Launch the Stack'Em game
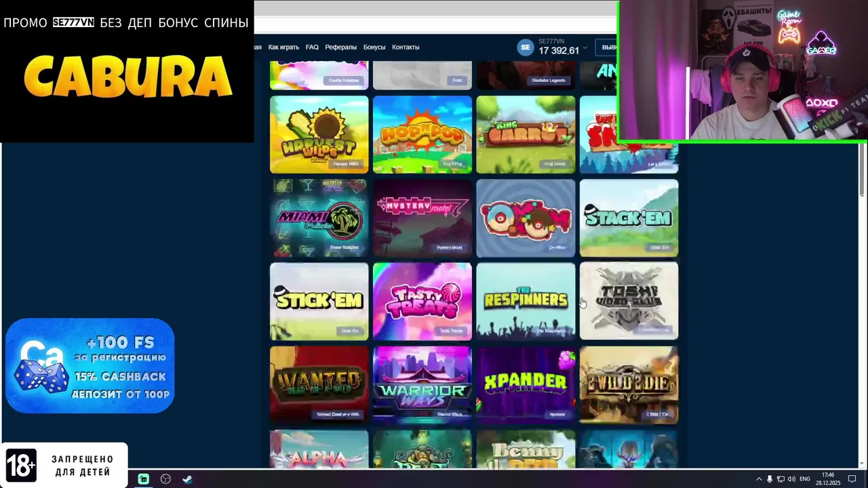This screenshot has height=488, width=868. click(629, 218)
